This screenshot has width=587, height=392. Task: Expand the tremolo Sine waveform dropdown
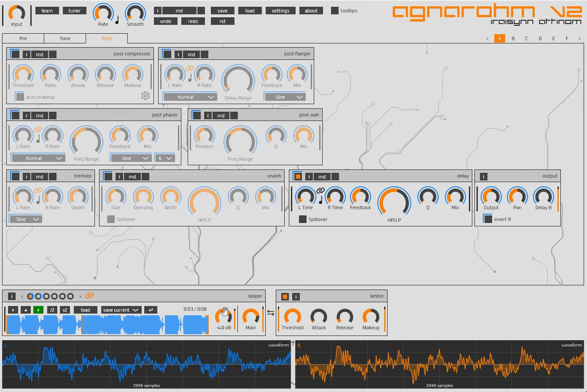(26, 219)
